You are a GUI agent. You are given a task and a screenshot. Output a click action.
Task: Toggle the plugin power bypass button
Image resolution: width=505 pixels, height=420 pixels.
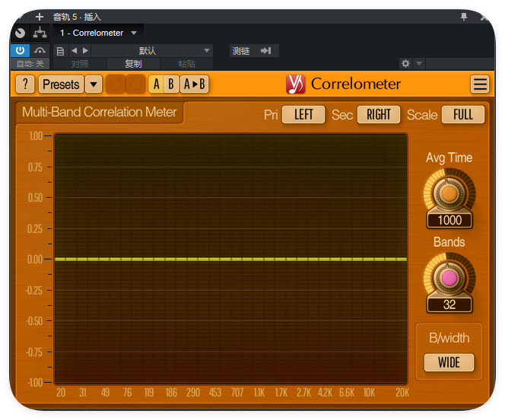pos(20,50)
